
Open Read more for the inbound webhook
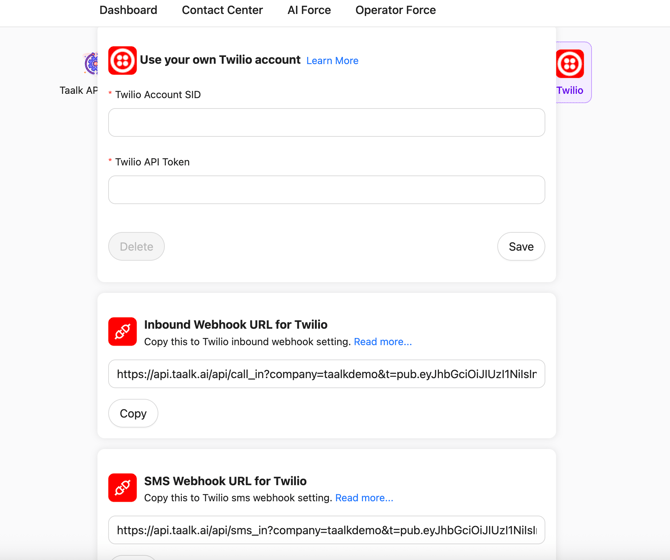click(382, 342)
